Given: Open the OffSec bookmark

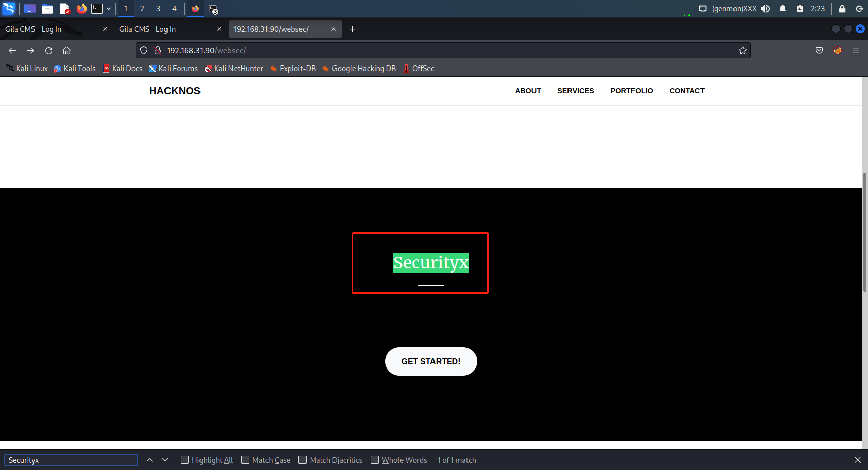Looking at the screenshot, I should pos(418,69).
